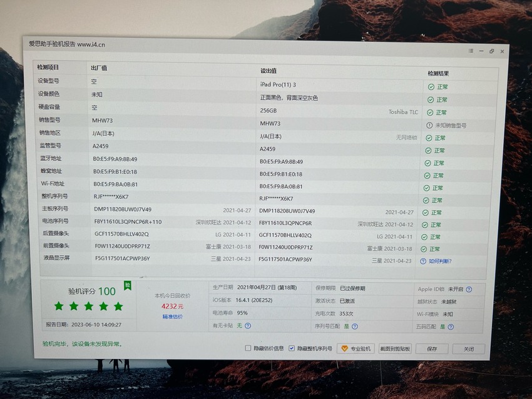This screenshot has height=399, width=532.
Task: Click 报告日期 2023-06-10 14:09:27
Action: [x=84, y=325]
